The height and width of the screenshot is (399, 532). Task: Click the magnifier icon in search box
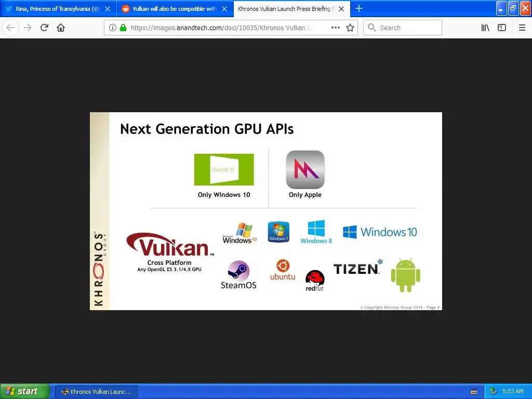click(x=372, y=28)
